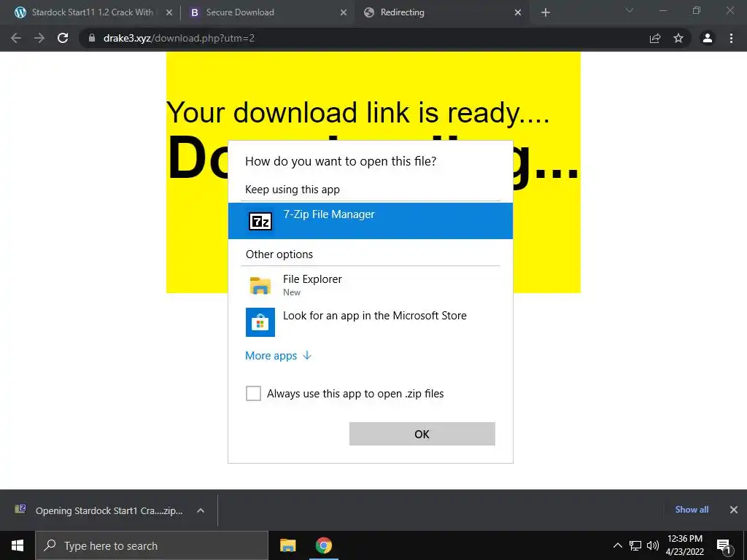Open the volume control tray icon

click(653, 545)
